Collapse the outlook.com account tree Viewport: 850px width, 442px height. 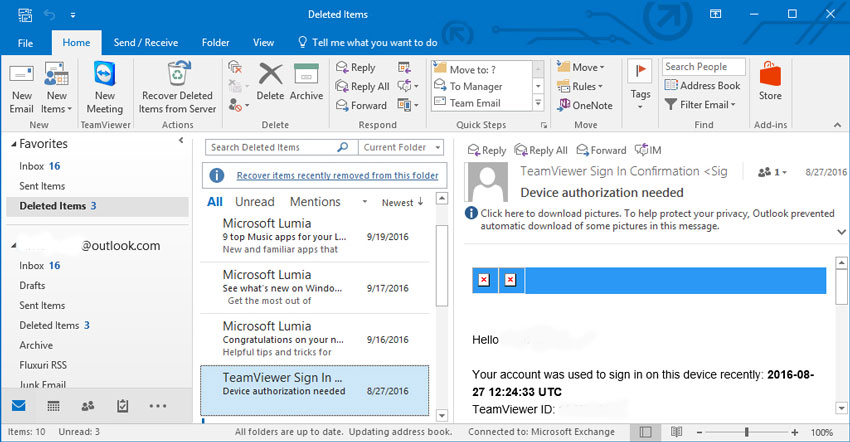coord(14,246)
